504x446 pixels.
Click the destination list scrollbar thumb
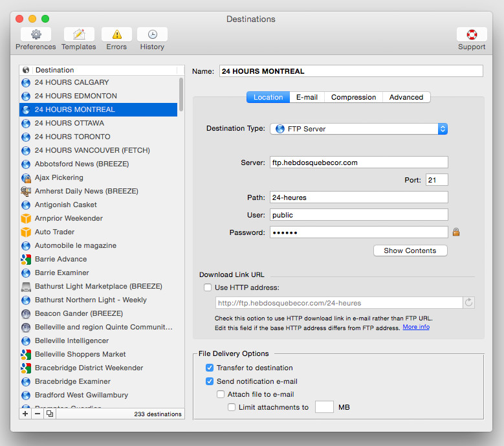click(x=181, y=95)
